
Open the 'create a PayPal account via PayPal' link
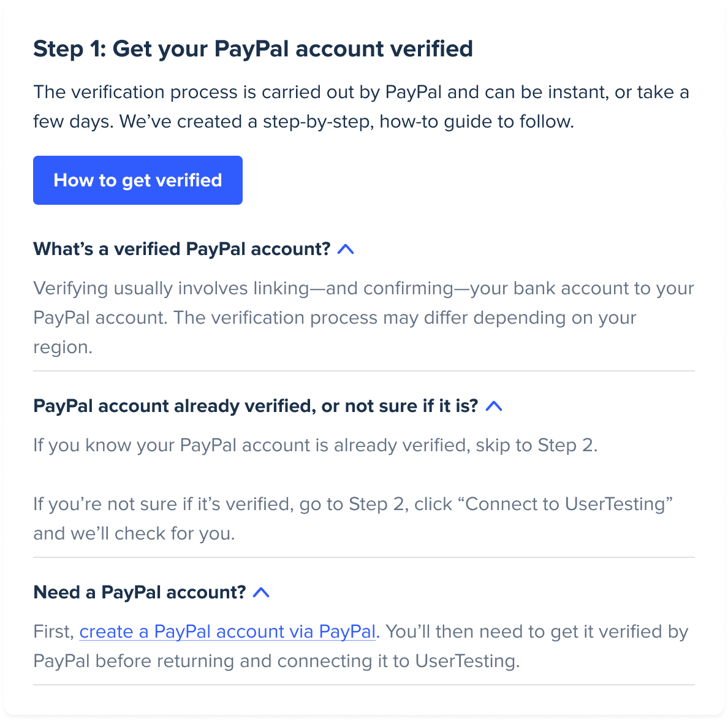(227, 631)
